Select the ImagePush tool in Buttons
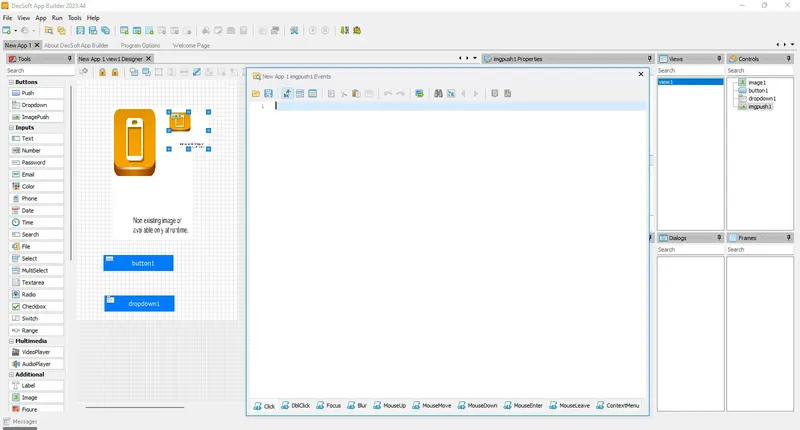 point(36,117)
